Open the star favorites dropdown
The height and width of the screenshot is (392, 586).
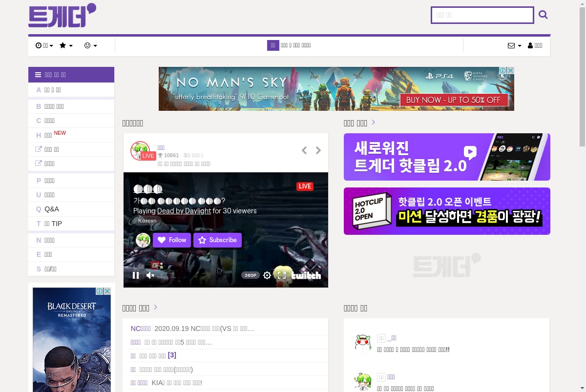point(66,45)
